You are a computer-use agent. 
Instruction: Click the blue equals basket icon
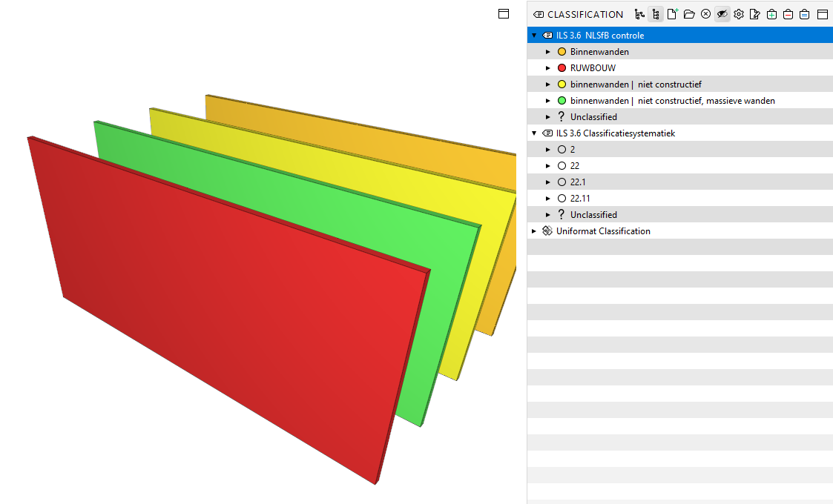(804, 14)
